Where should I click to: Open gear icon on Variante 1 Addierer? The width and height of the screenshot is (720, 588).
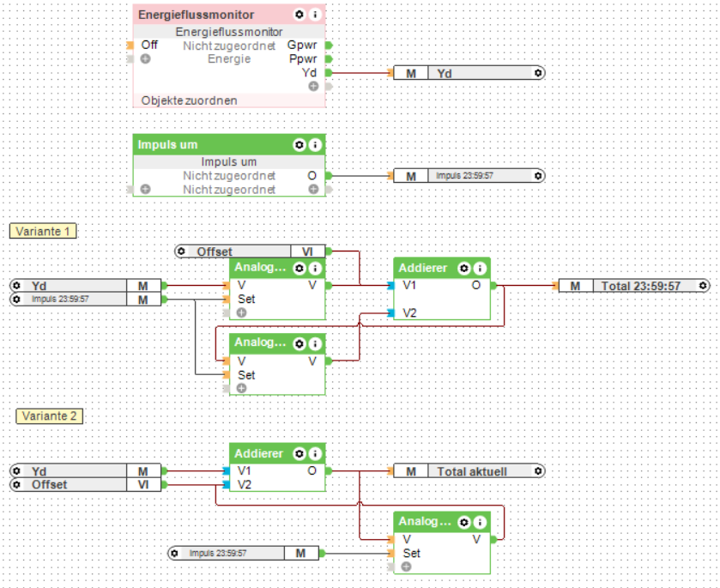[463, 269]
